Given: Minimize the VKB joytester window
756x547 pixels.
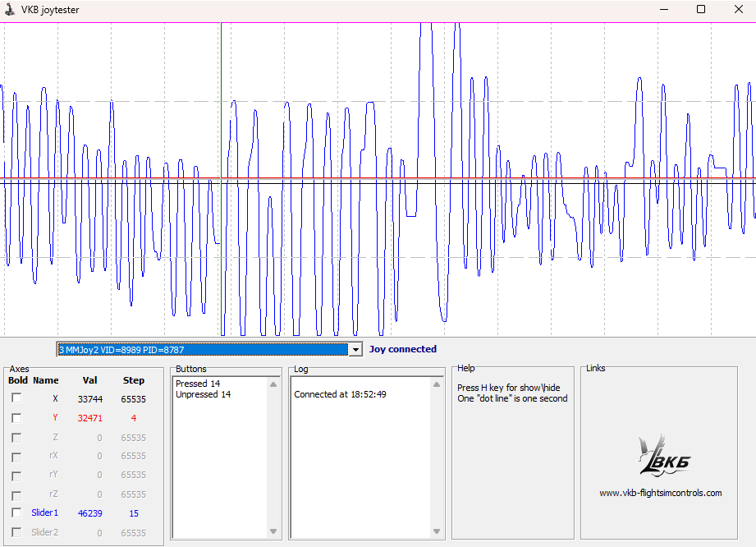Looking at the screenshot, I should pos(662,10).
